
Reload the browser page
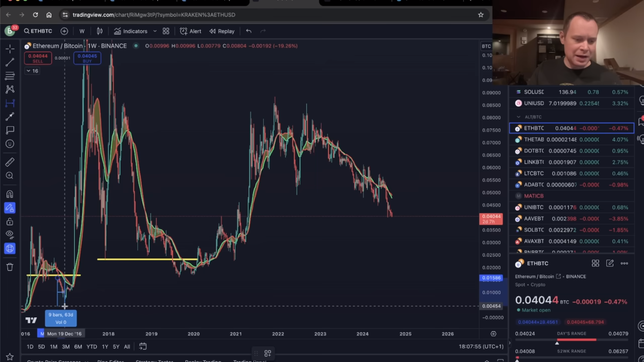pos(35,15)
